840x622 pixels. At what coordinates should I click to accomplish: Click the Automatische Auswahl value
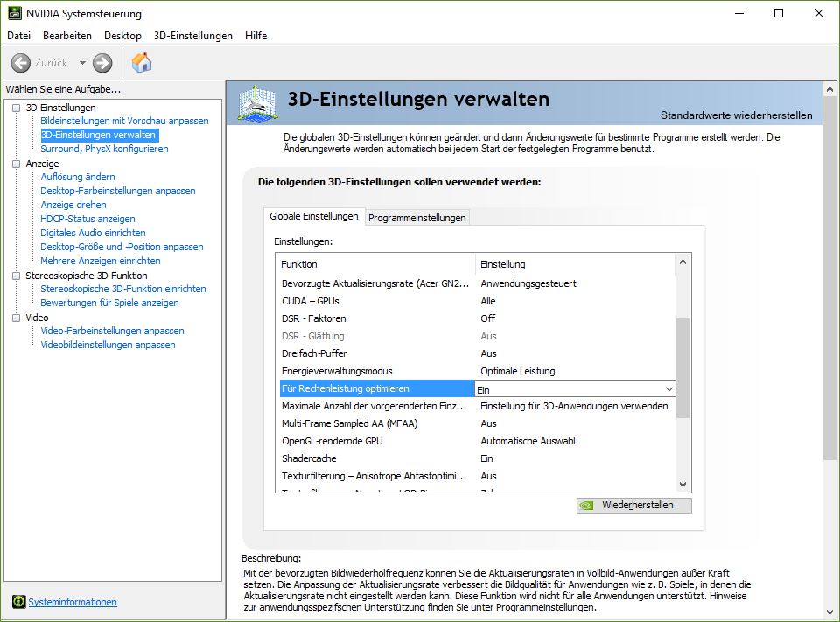coord(528,441)
